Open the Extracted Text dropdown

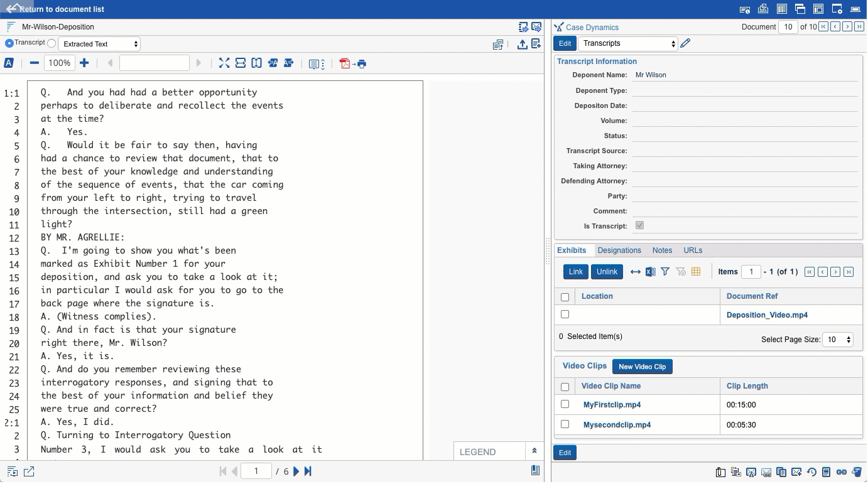tap(99, 44)
